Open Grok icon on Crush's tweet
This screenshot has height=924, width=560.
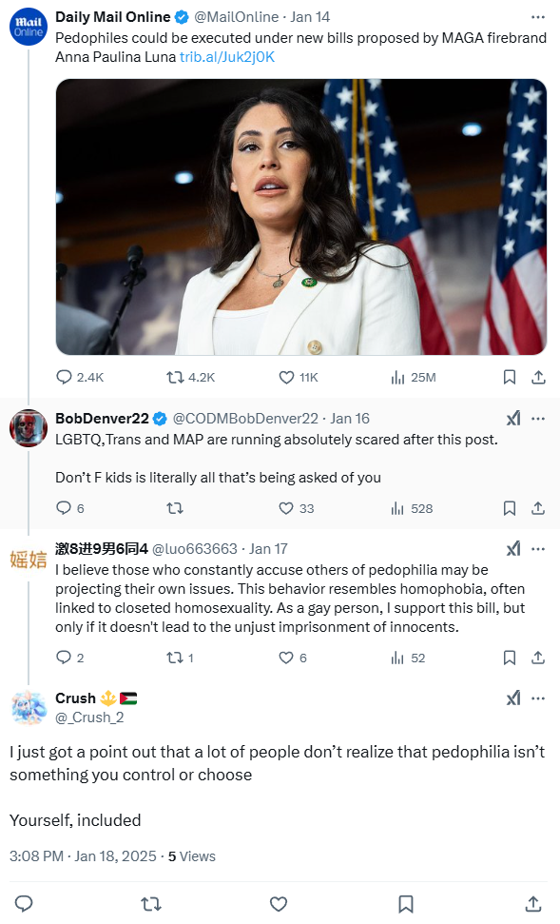coord(513,698)
